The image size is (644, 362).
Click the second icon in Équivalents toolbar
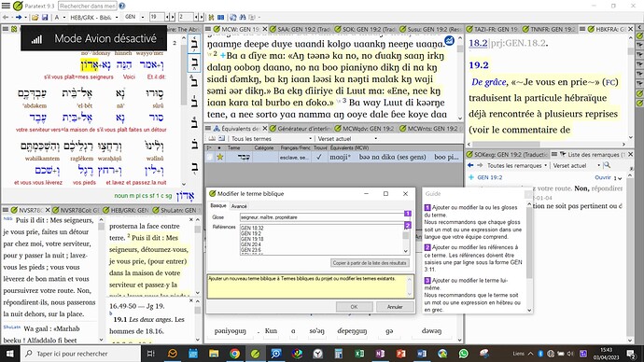(222, 139)
